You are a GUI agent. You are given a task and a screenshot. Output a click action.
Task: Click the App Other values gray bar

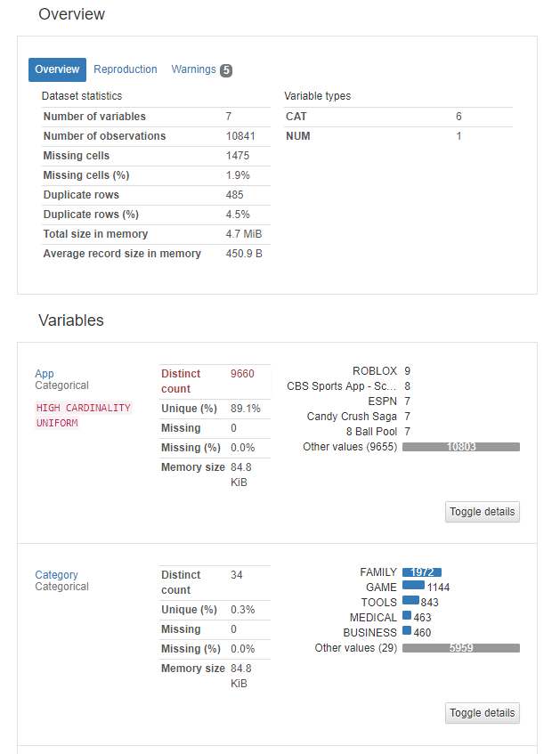tap(461, 446)
